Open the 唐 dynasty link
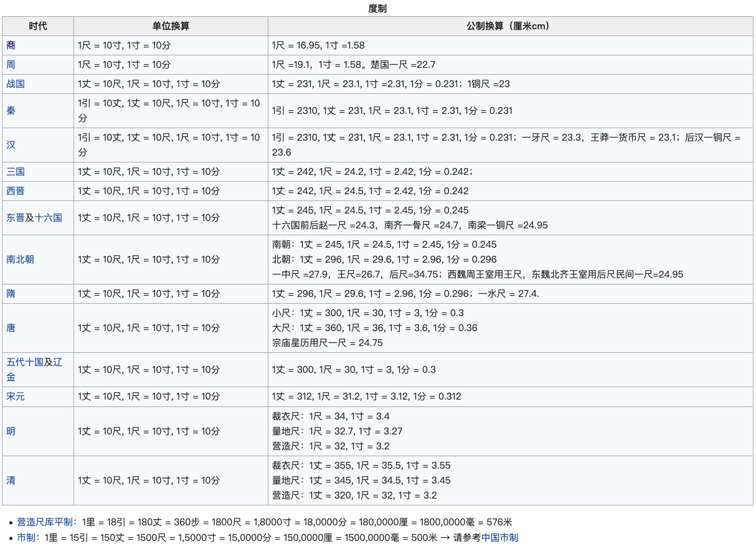This screenshot has width=756, height=544. point(11,328)
